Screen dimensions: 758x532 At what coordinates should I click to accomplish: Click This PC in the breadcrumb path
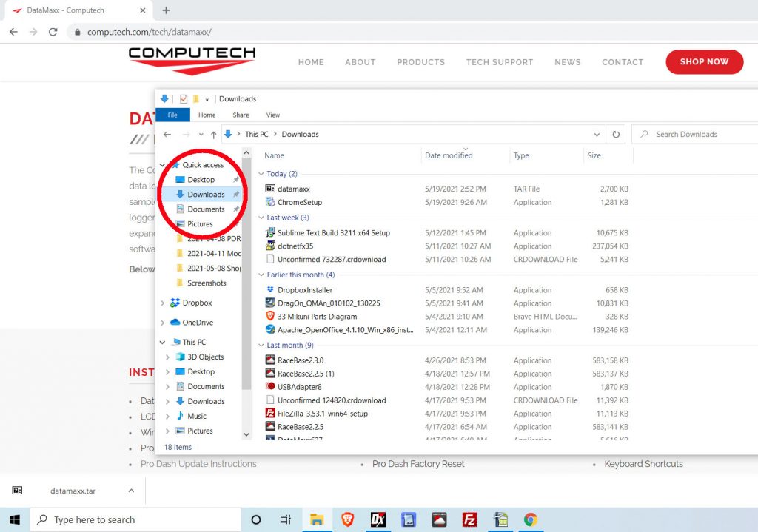click(x=257, y=135)
